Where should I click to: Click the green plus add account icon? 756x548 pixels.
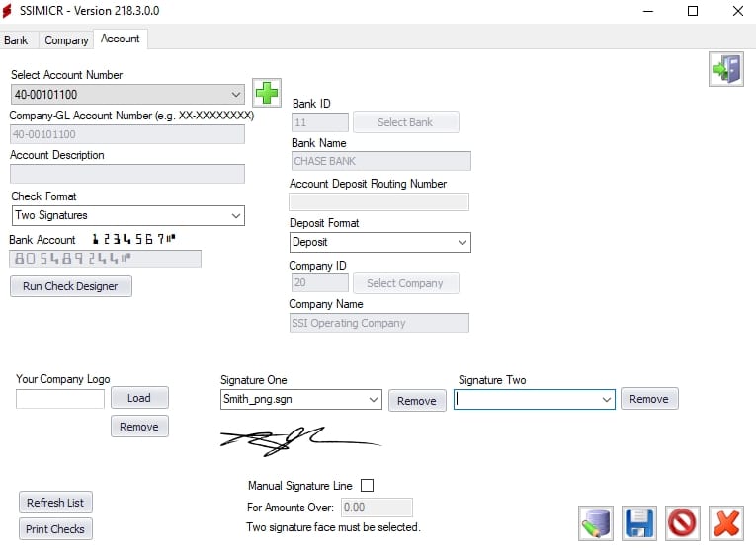(x=267, y=93)
